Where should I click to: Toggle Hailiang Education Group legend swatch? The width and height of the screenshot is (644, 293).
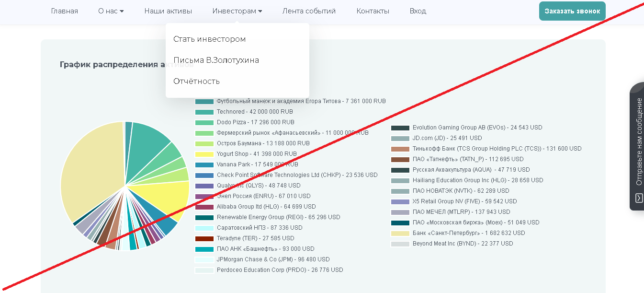[400, 180]
